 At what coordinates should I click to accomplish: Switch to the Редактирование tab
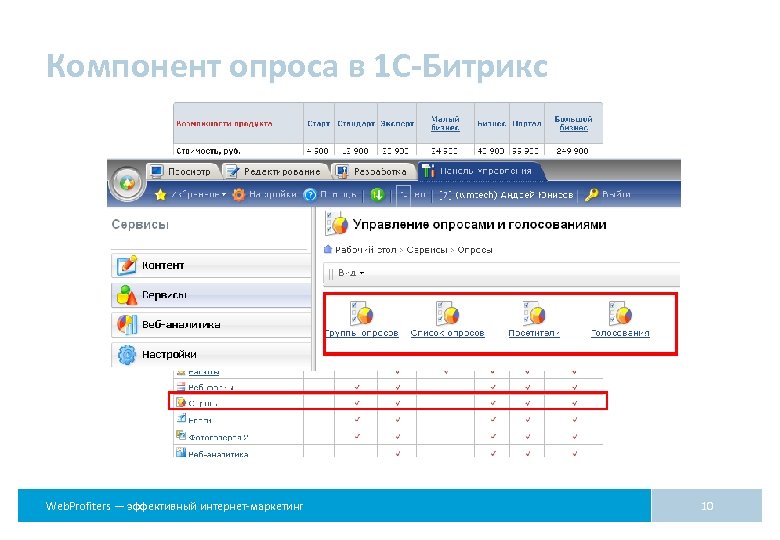click(x=276, y=172)
